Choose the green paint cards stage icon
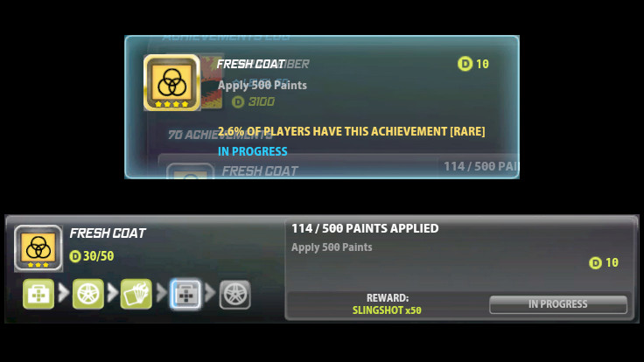644x362 pixels. (136, 294)
